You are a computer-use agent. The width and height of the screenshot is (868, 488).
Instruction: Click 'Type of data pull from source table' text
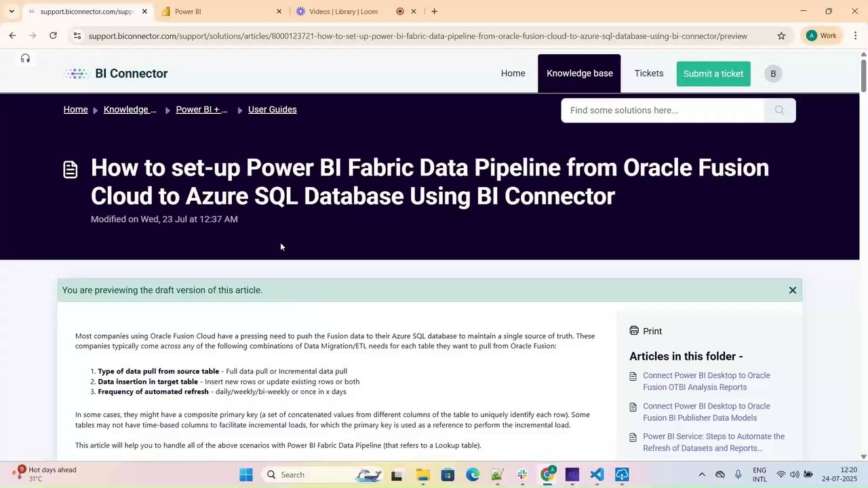click(158, 371)
